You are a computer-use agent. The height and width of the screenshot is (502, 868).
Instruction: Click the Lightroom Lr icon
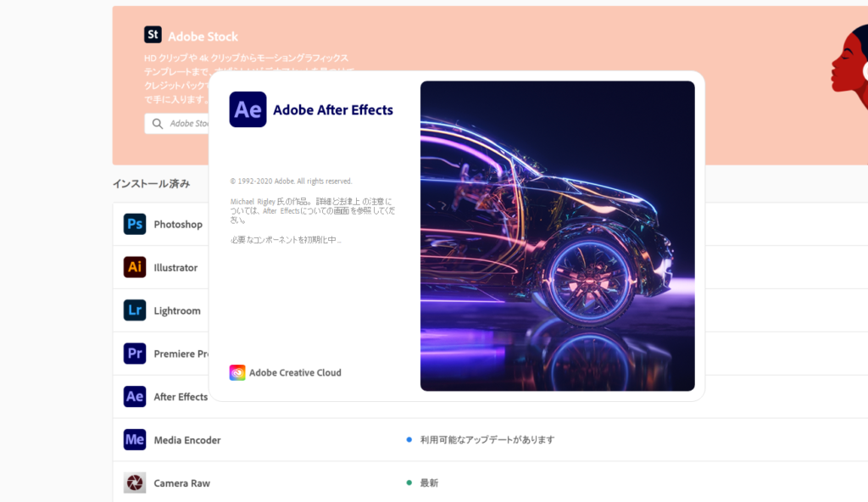(x=135, y=310)
